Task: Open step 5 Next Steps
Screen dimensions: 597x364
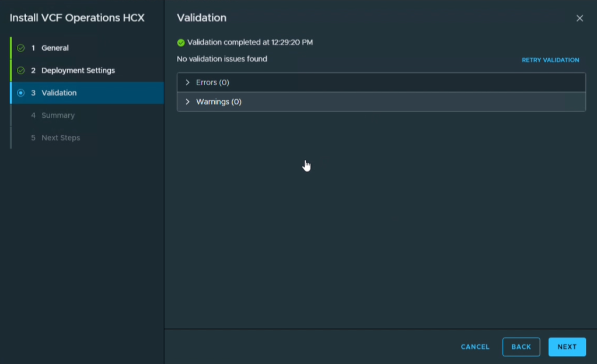Action: 87,138
